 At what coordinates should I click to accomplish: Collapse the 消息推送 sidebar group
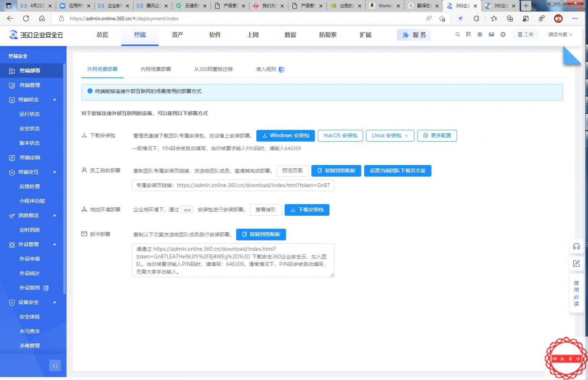point(54,215)
